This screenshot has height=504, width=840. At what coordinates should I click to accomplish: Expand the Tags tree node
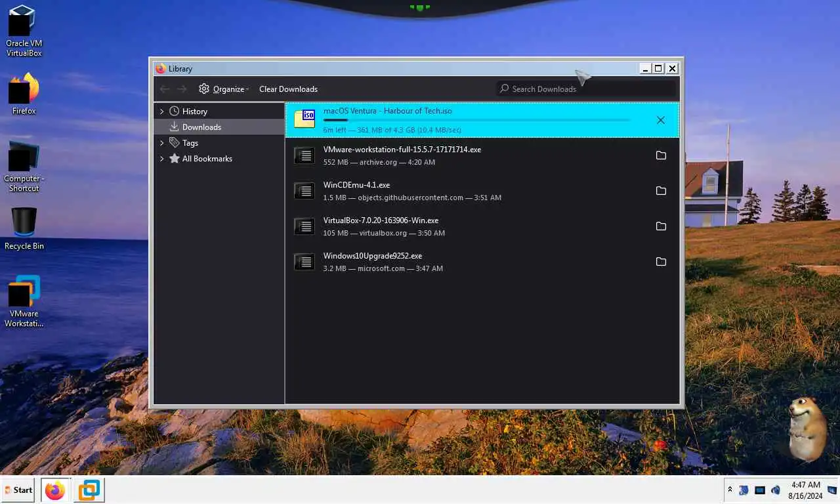(162, 143)
